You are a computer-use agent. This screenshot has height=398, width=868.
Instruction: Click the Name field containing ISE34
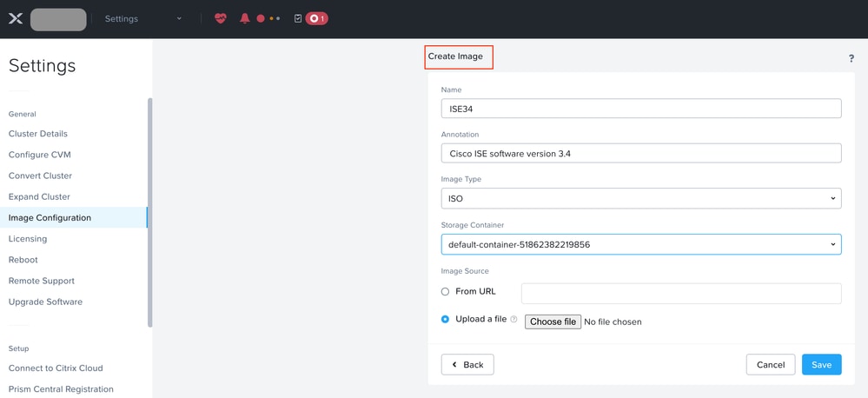[641, 109]
